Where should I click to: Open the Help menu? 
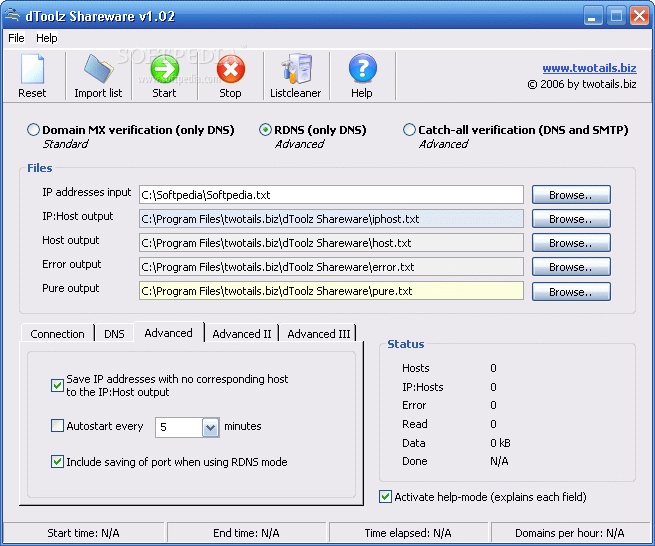coord(46,38)
